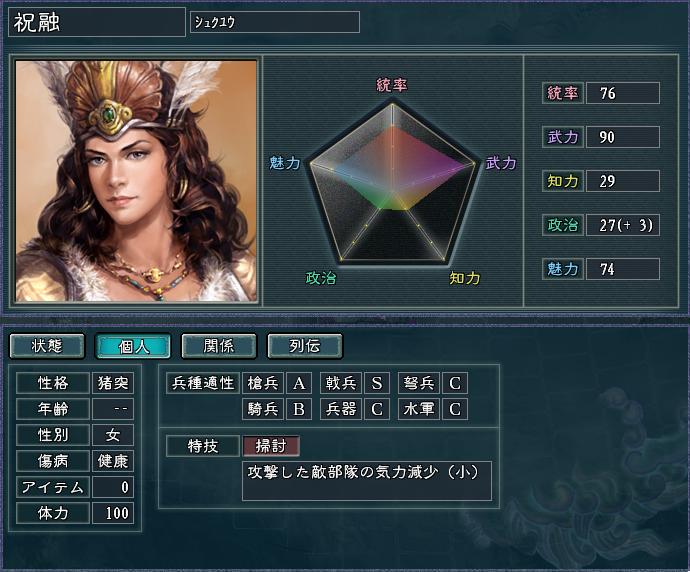The width and height of the screenshot is (690, 572).
Task: Click the 槍兵 A aptitude rank
Action: coord(299,383)
